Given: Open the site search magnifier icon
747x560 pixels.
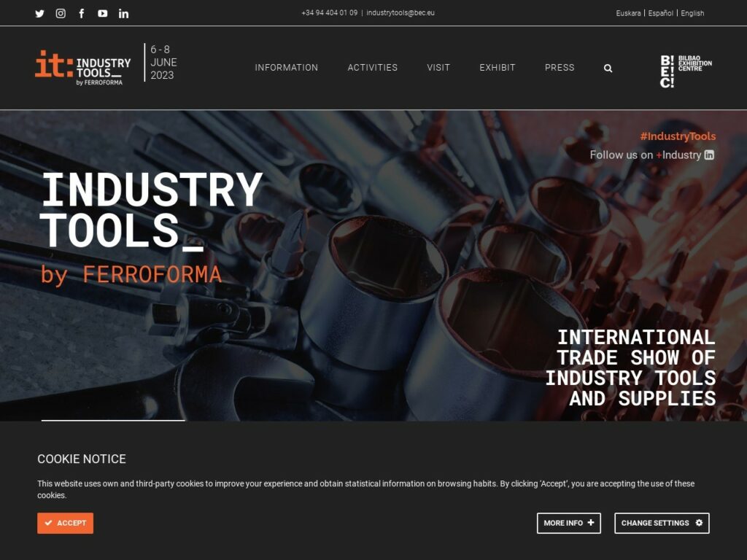Looking at the screenshot, I should click(608, 68).
